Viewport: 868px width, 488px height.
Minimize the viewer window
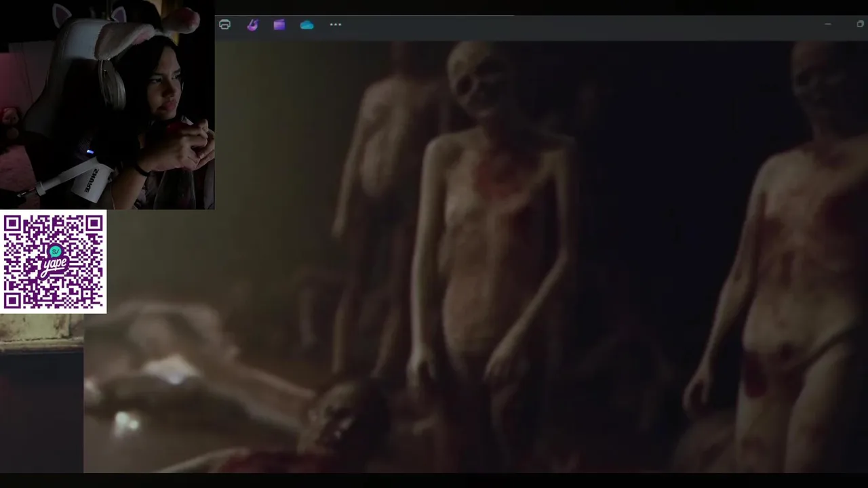tap(827, 24)
